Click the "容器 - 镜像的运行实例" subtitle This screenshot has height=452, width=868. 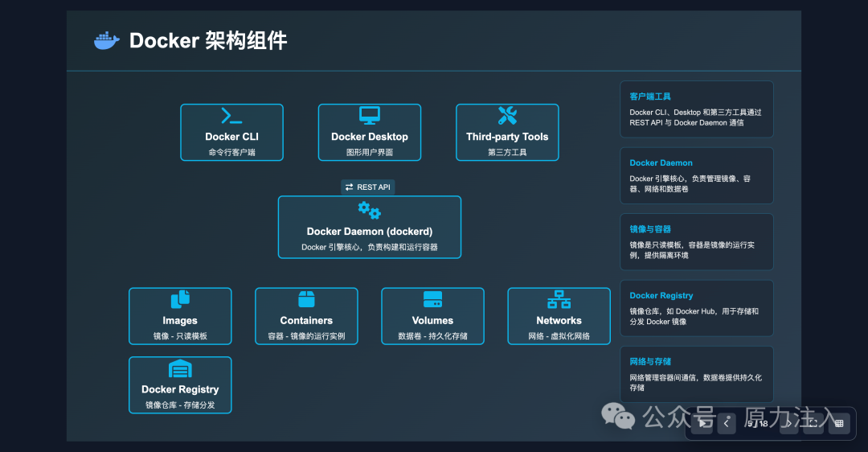point(306,336)
